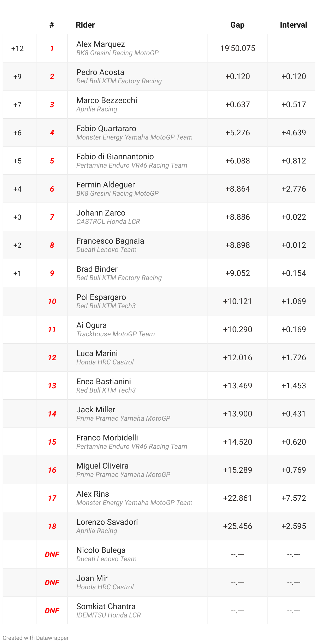Screen dimensions: 318x644
Task: Select Marco Bezzecchi in the table
Action: pos(107,100)
